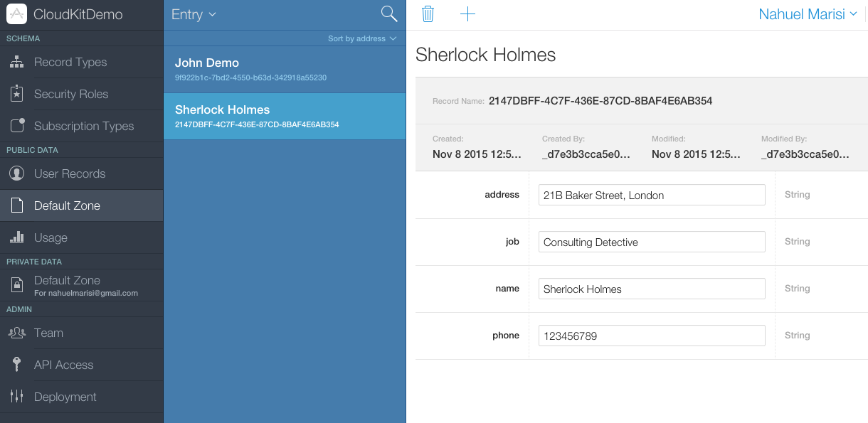
Task: Open Deployment in the Admin section
Action: click(81, 397)
